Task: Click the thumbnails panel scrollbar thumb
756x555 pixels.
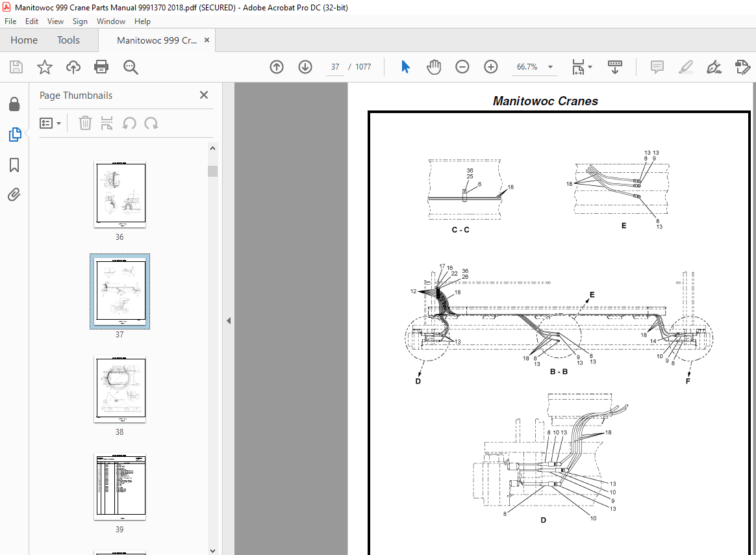Action: point(212,171)
